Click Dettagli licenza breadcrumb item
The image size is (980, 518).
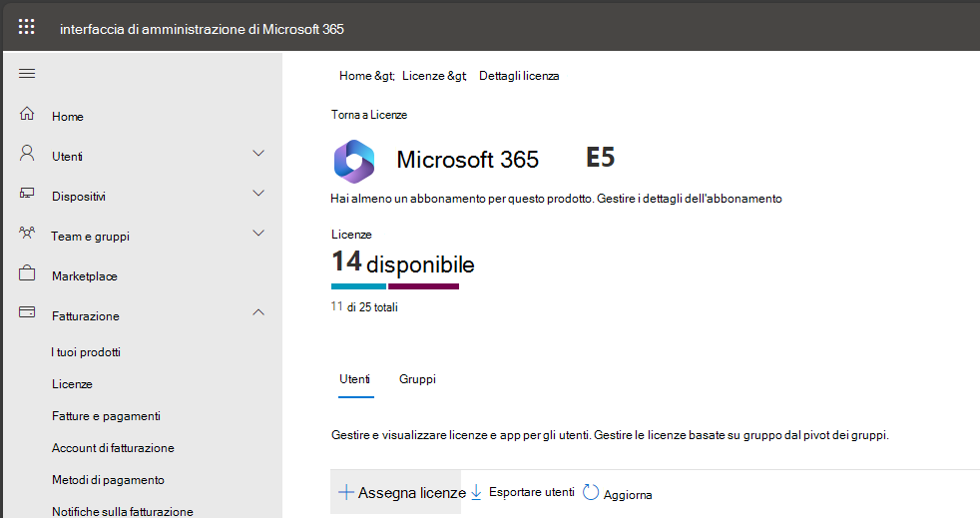coord(519,76)
